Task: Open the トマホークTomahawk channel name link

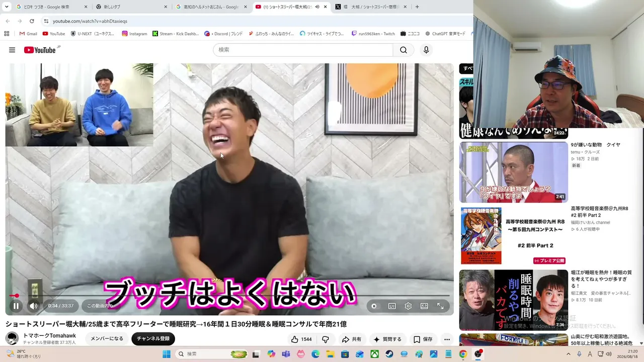Action: pos(50,335)
